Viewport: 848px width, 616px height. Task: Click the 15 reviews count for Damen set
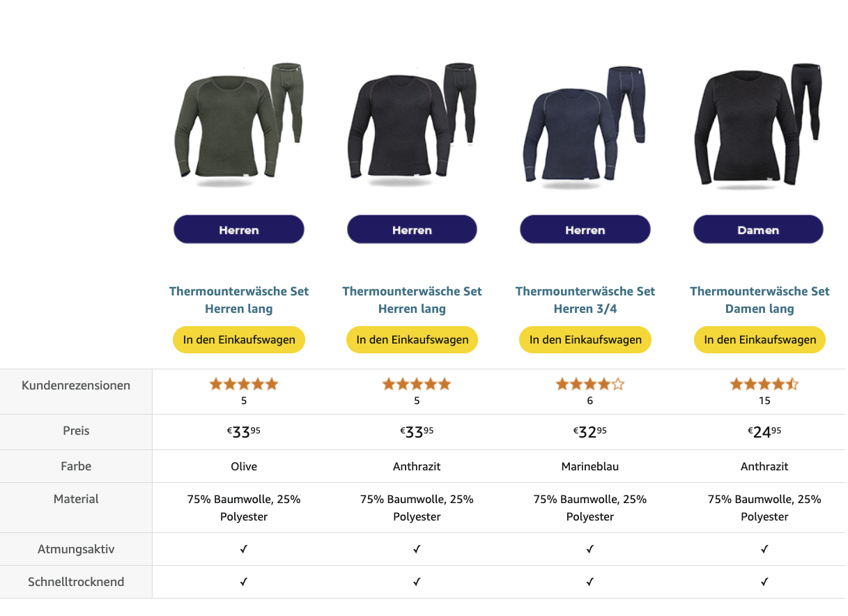click(x=764, y=401)
